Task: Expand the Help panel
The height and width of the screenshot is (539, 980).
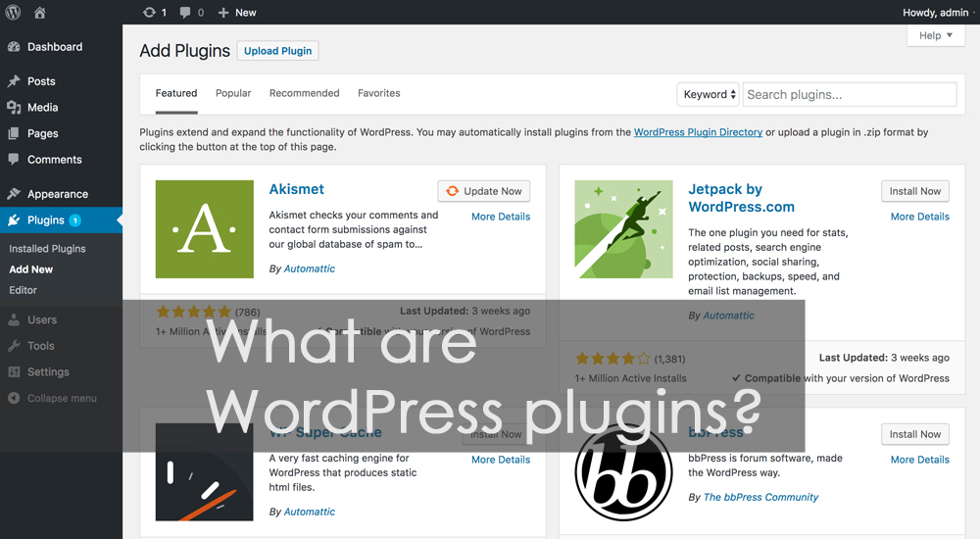Action: click(936, 35)
